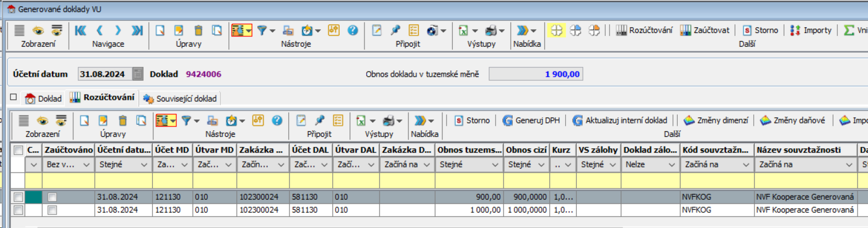
Task: Click Obnos dokladu field showing 1 900,00
Action: pos(536,74)
